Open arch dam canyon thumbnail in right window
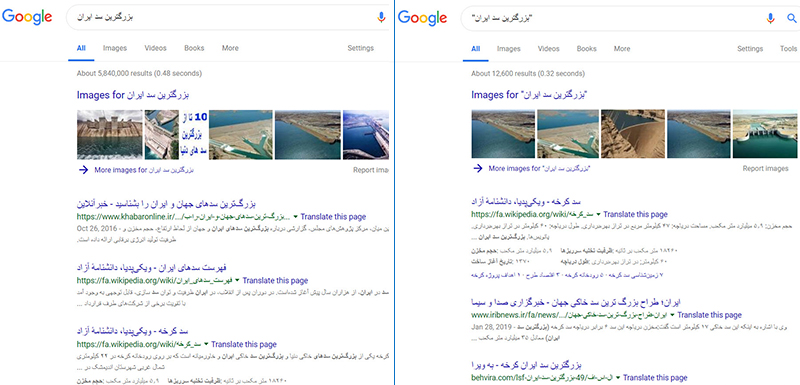The image size is (800, 385). (x=633, y=134)
